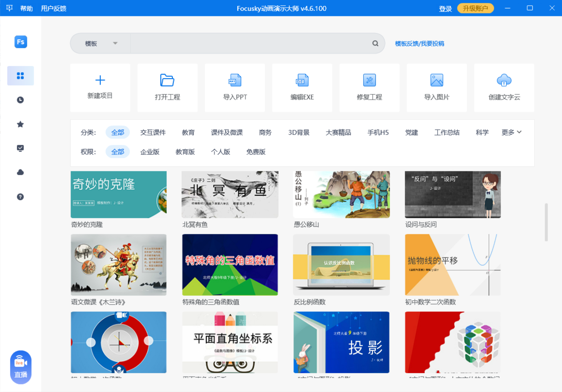The image size is (562, 392).
Task: Select 编辑EXE tile
Action: (302, 88)
